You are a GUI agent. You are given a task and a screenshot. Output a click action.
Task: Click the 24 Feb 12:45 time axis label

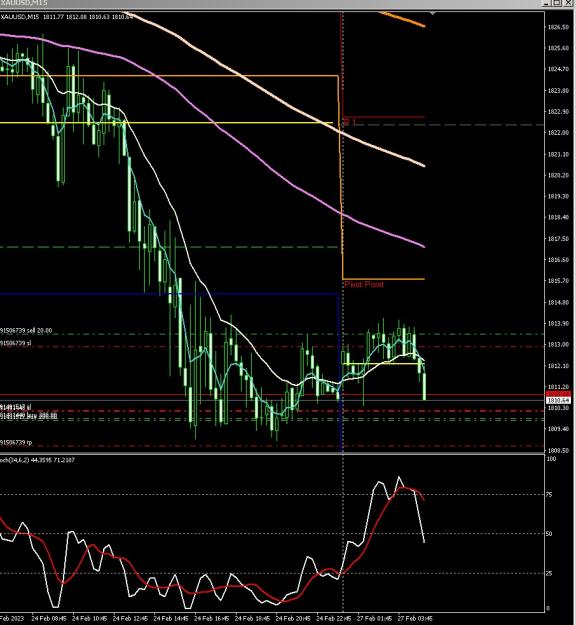(130, 618)
